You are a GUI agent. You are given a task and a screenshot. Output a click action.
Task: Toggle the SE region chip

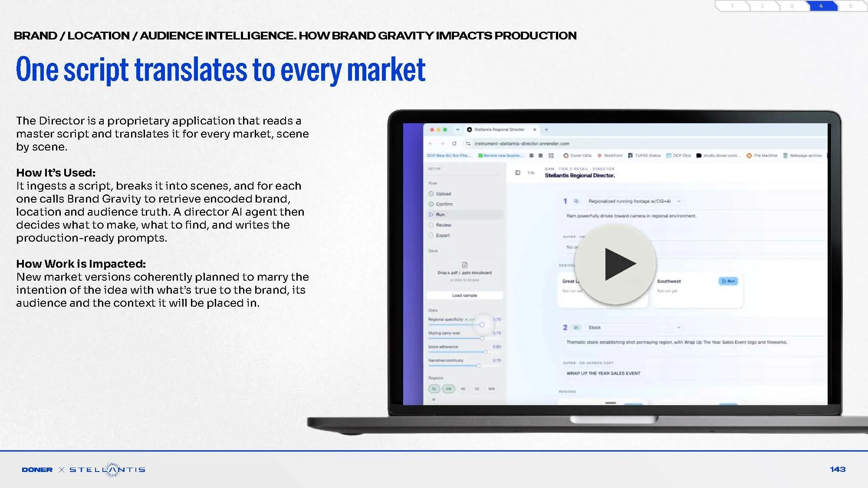click(x=477, y=389)
